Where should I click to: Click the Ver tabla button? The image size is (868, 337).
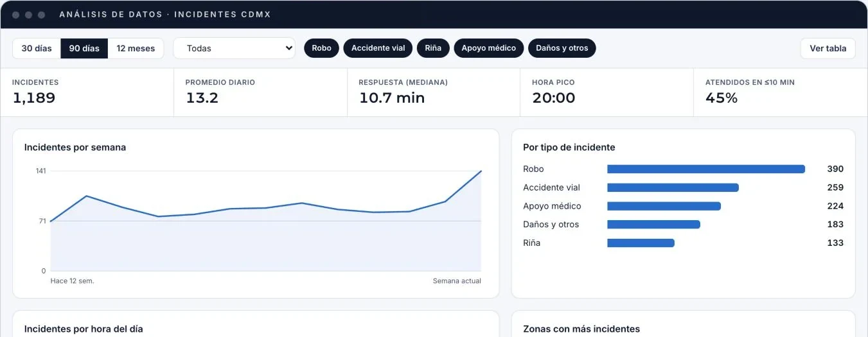tap(828, 48)
